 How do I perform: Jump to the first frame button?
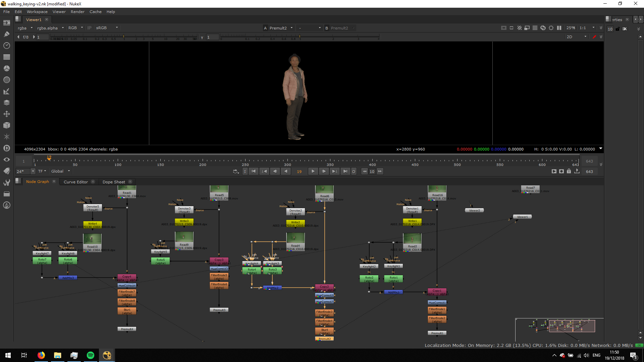(x=254, y=171)
